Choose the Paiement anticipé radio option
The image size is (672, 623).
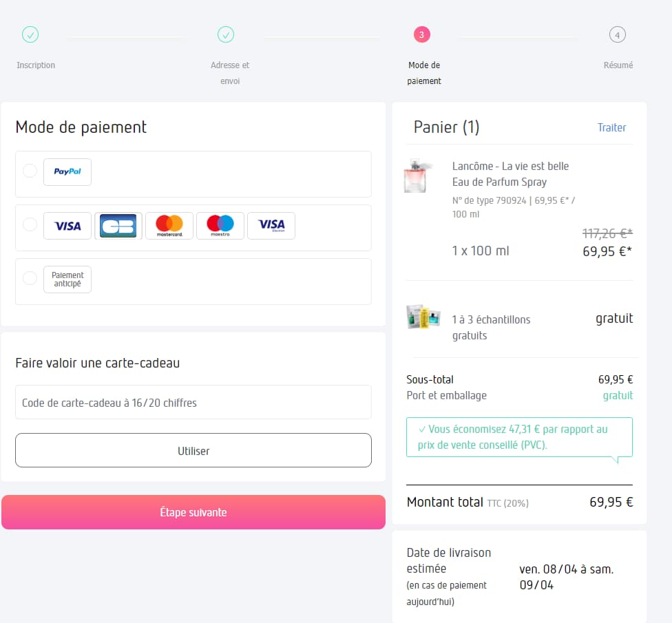pyautogui.click(x=30, y=278)
